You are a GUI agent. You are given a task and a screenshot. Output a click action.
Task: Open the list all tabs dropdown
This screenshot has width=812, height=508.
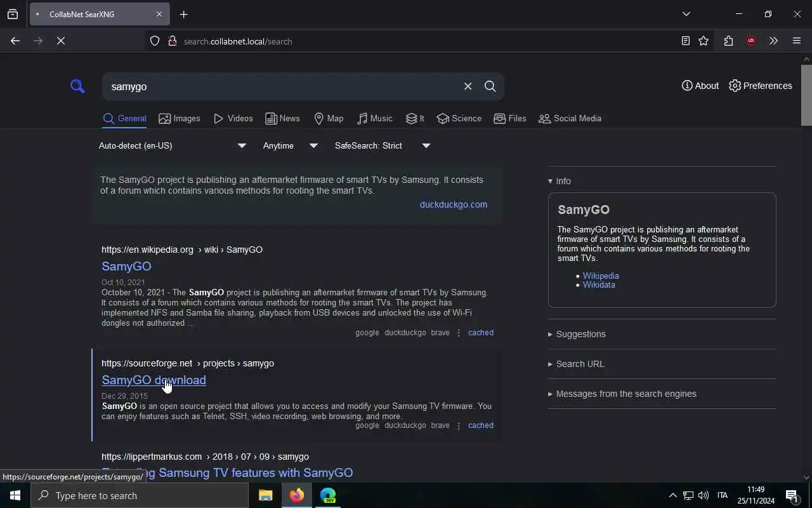(686, 14)
